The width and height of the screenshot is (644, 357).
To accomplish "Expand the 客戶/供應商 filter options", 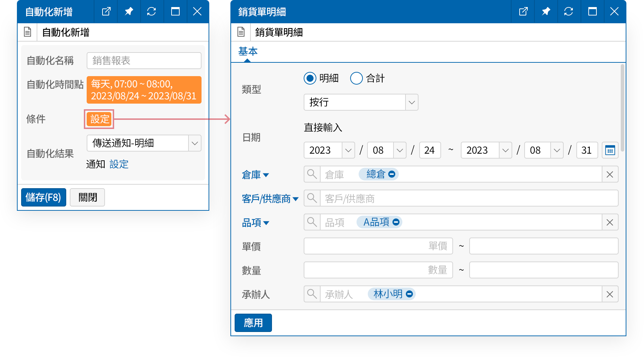I will coord(296,198).
